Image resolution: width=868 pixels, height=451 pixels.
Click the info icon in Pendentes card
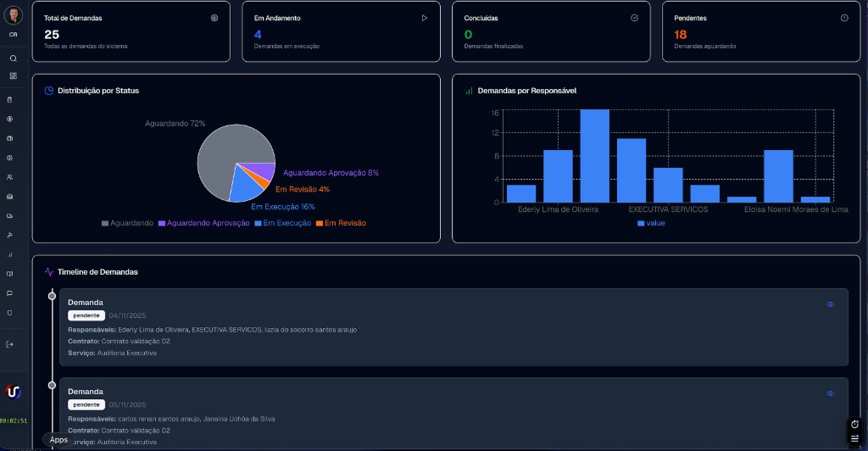click(x=844, y=18)
